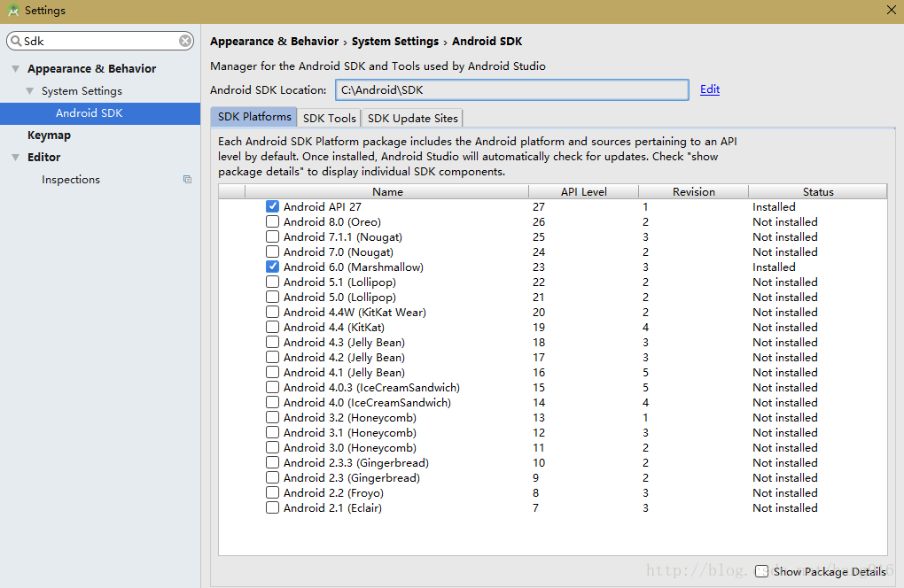Check the Android 8.0 (Oreo) checkbox
This screenshot has height=588, width=904.
(x=272, y=221)
